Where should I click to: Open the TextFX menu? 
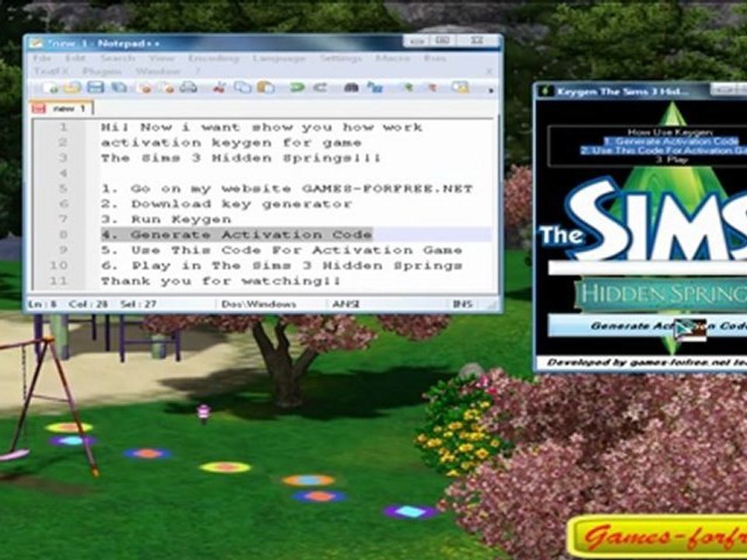(51, 72)
